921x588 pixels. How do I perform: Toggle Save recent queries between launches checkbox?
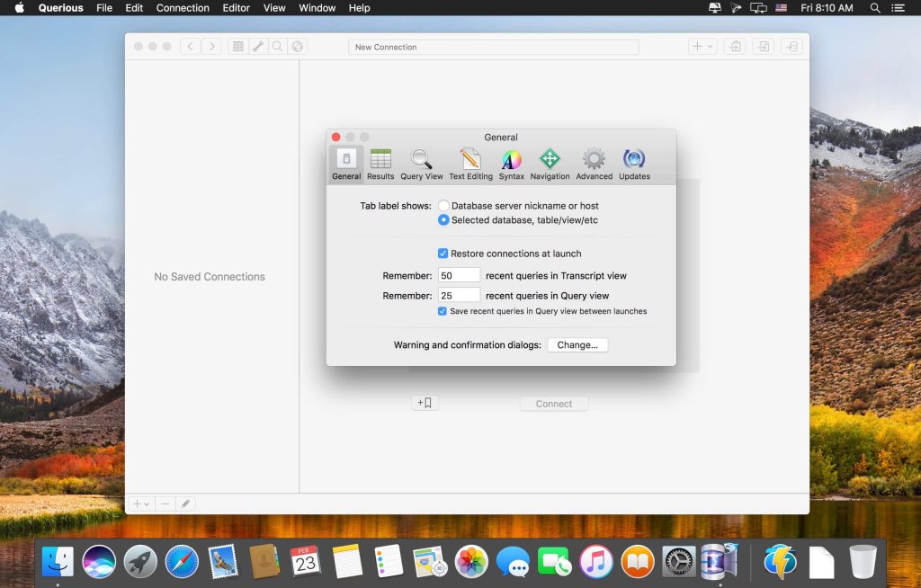(x=443, y=311)
